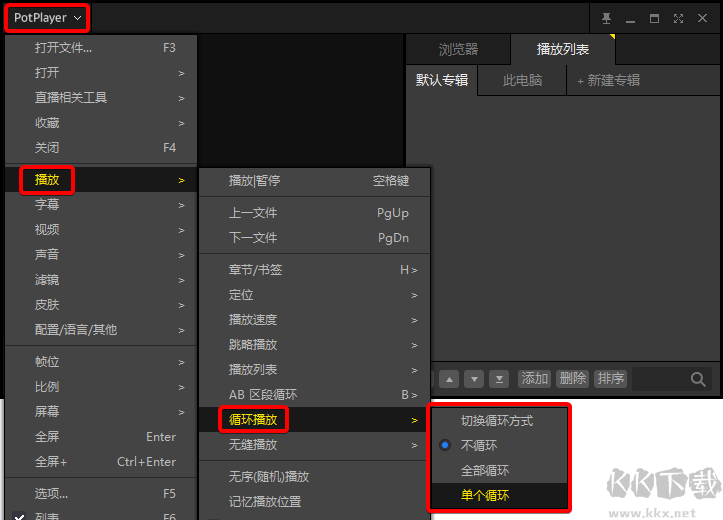
Task: Expand the 章节/书签 submenu
Action: click(x=315, y=270)
